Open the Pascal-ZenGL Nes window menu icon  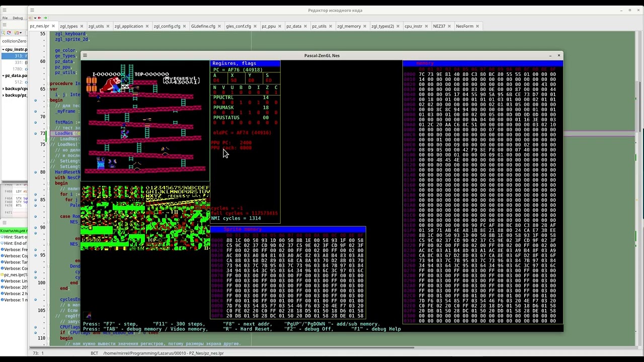click(85, 55)
